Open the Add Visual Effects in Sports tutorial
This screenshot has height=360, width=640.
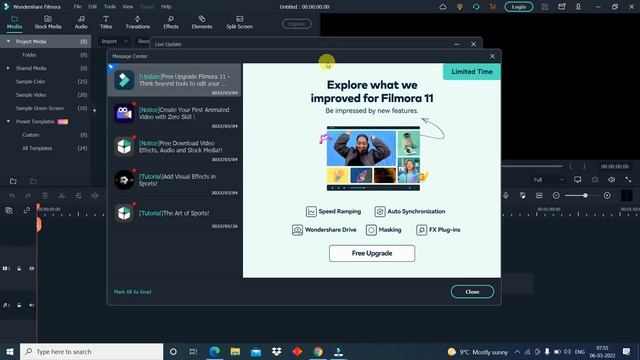[x=174, y=180]
